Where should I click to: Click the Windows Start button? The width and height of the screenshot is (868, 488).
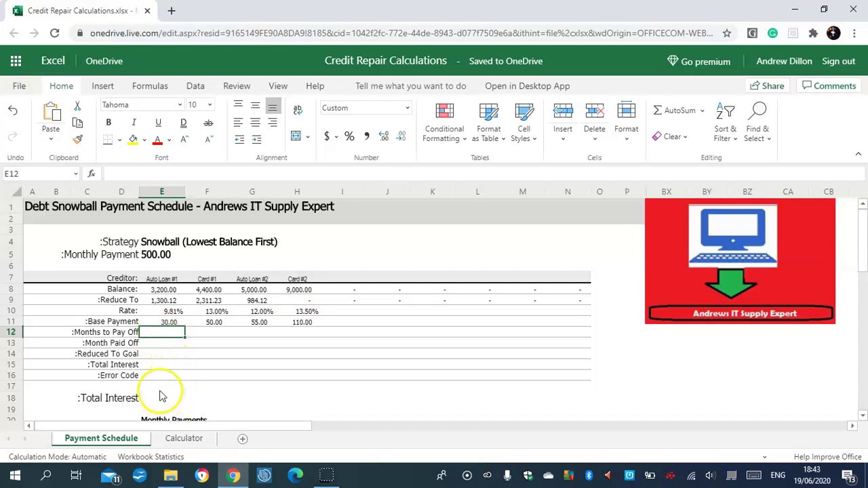tap(15, 476)
